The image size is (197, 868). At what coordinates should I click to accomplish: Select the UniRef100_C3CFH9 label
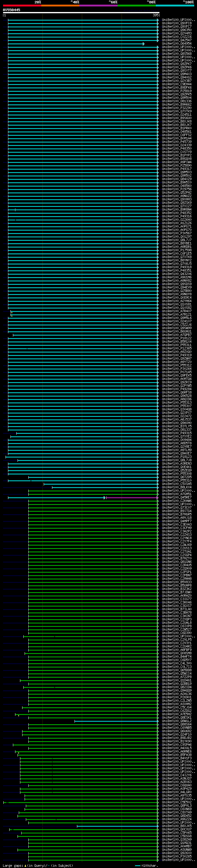[177, 528]
